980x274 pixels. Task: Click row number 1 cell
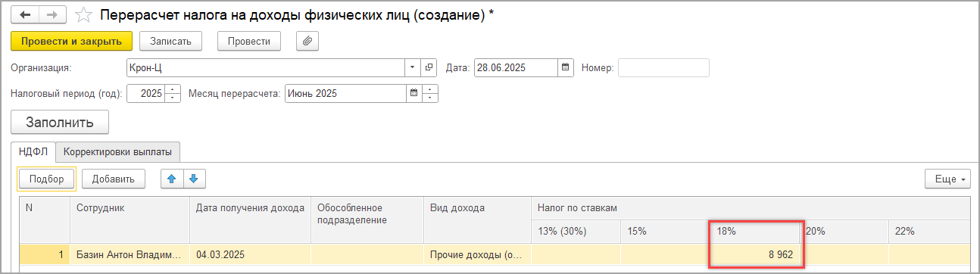click(45, 255)
